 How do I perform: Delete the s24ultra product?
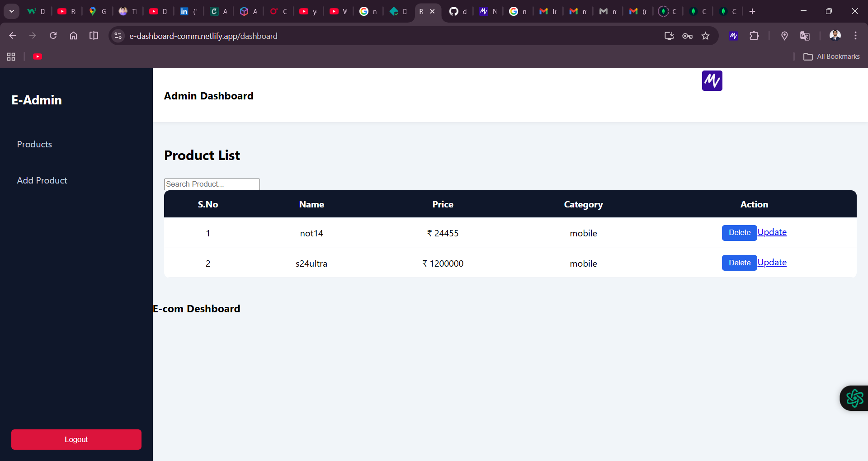click(x=739, y=263)
